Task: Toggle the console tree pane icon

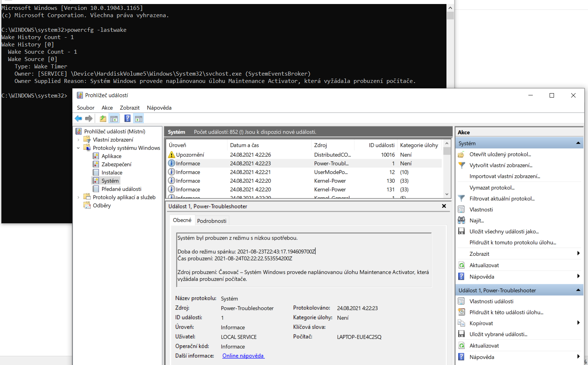Action: pyautogui.click(x=114, y=118)
